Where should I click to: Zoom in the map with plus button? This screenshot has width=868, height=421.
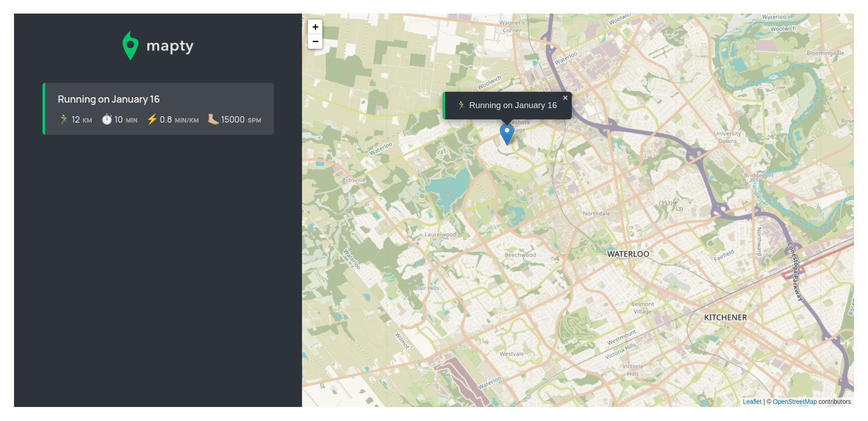coord(315,27)
